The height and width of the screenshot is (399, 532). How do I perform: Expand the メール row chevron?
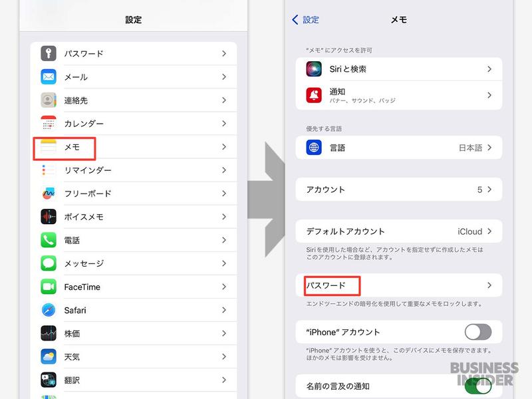(224, 77)
